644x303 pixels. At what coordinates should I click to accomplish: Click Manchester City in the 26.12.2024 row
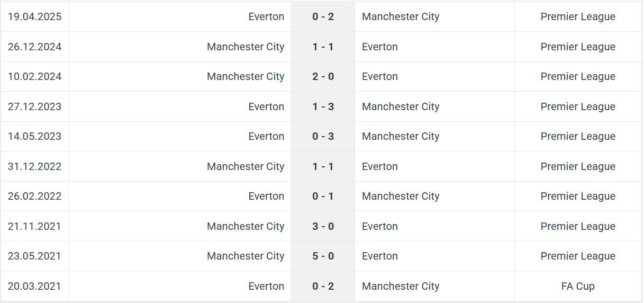(x=246, y=47)
